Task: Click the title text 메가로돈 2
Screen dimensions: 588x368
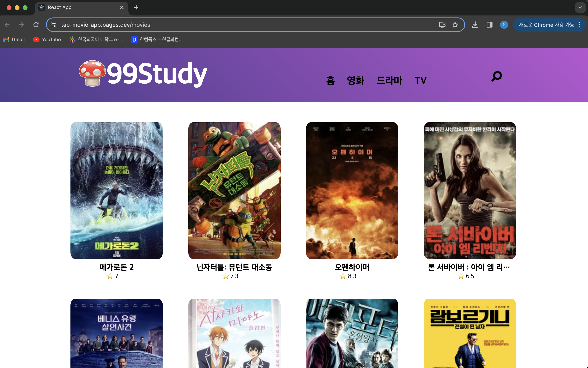Action: tap(116, 267)
